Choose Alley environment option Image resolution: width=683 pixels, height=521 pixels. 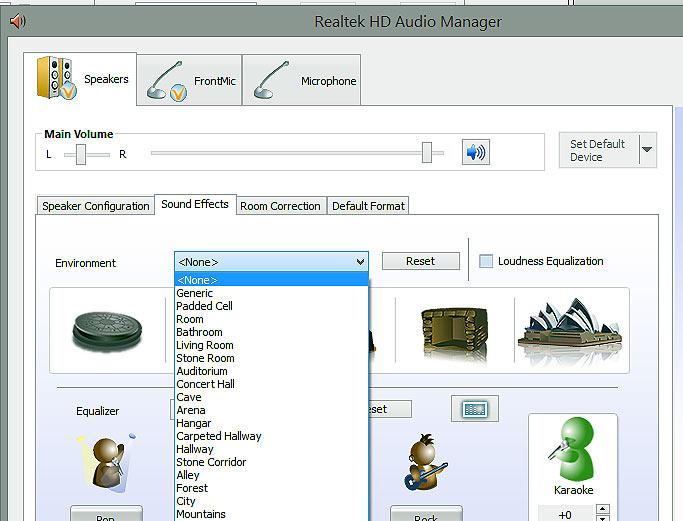[x=271, y=475]
